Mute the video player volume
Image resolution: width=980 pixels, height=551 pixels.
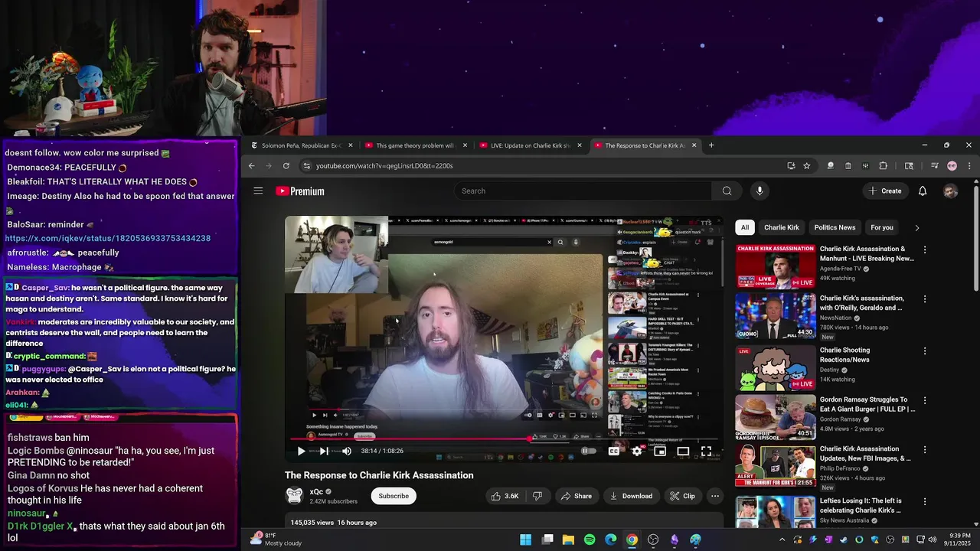coord(347,452)
